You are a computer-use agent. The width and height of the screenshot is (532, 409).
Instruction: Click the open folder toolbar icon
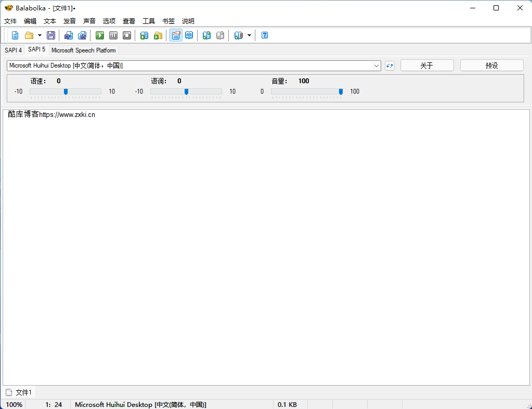click(x=29, y=35)
